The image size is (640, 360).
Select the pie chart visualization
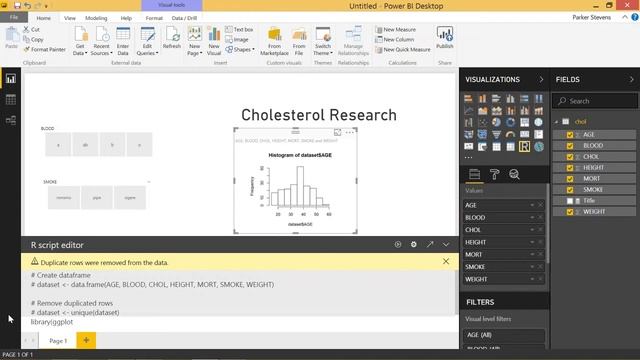pos(496,122)
